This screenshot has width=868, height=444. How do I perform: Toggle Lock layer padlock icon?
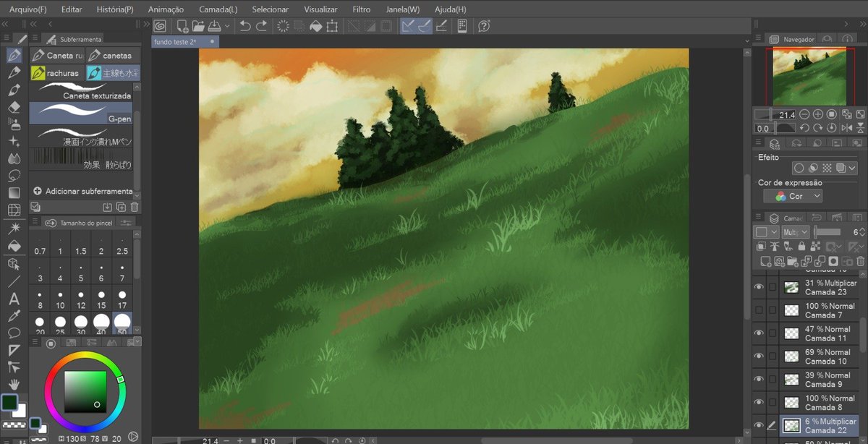point(801,247)
